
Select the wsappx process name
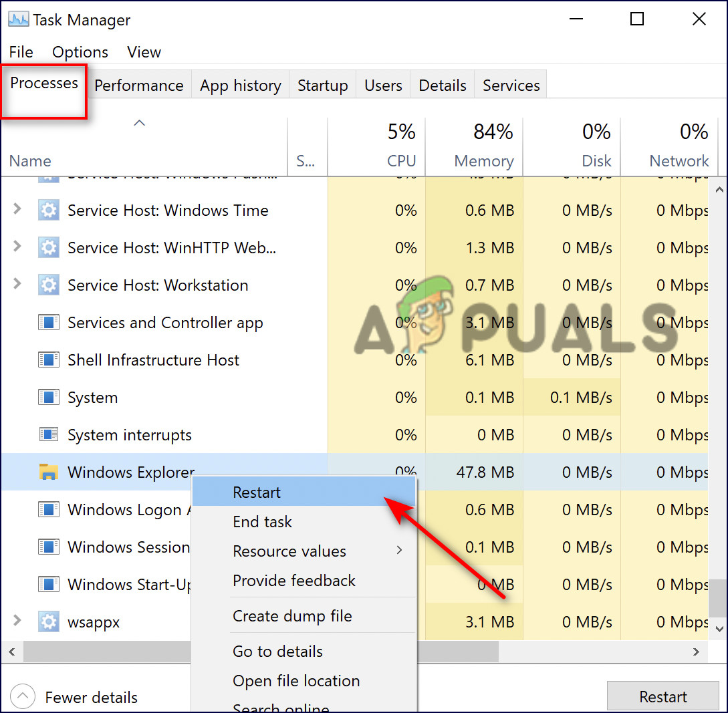[x=94, y=623]
